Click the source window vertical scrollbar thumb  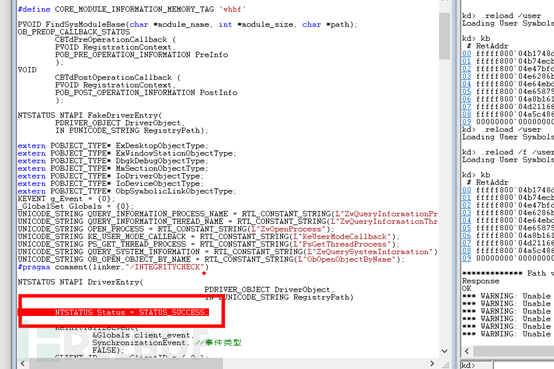click(444, 36)
